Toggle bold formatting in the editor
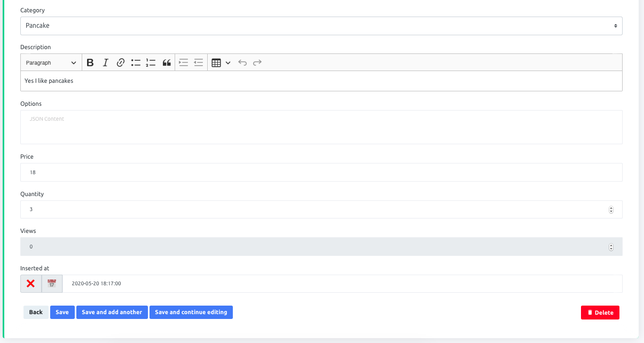644x343 pixels. (90, 62)
